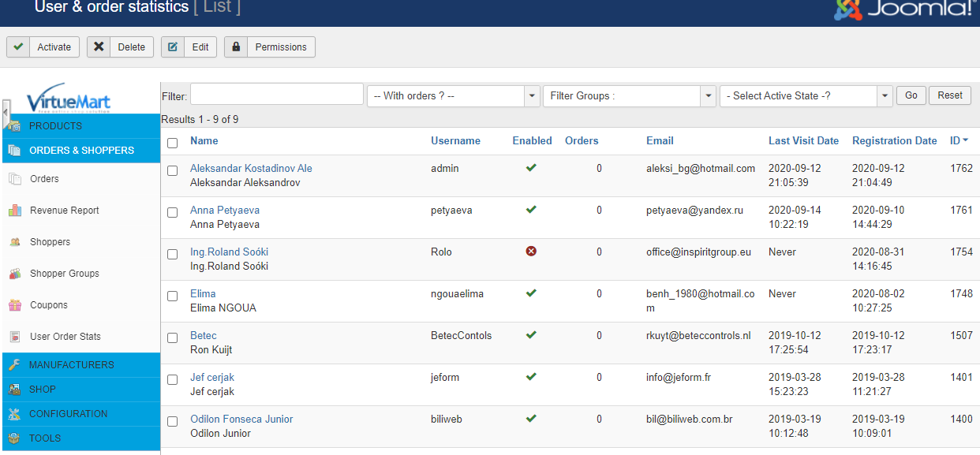Click the User Order Stats icon

point(14,337)
